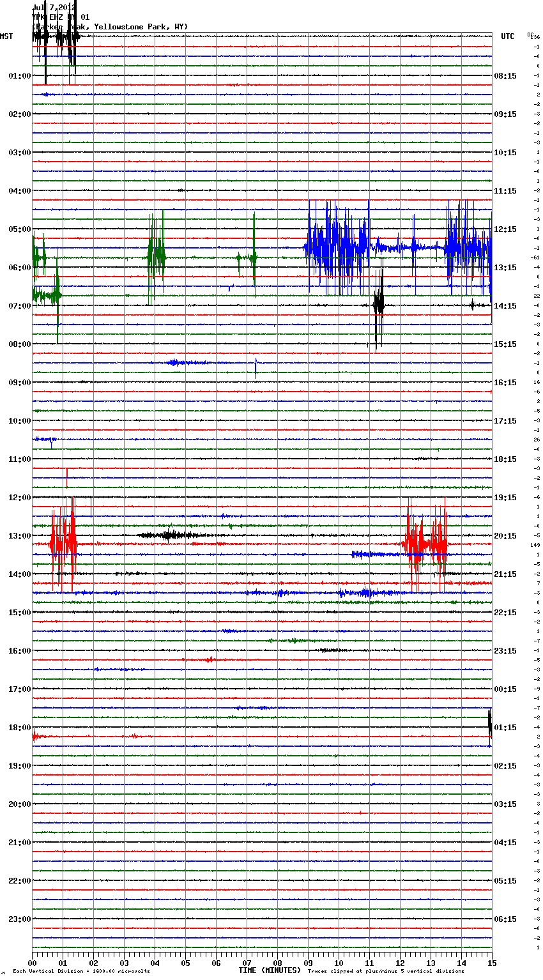
Task: Click the 11:15 UTC row label
Action: click(x=505, y=191)
